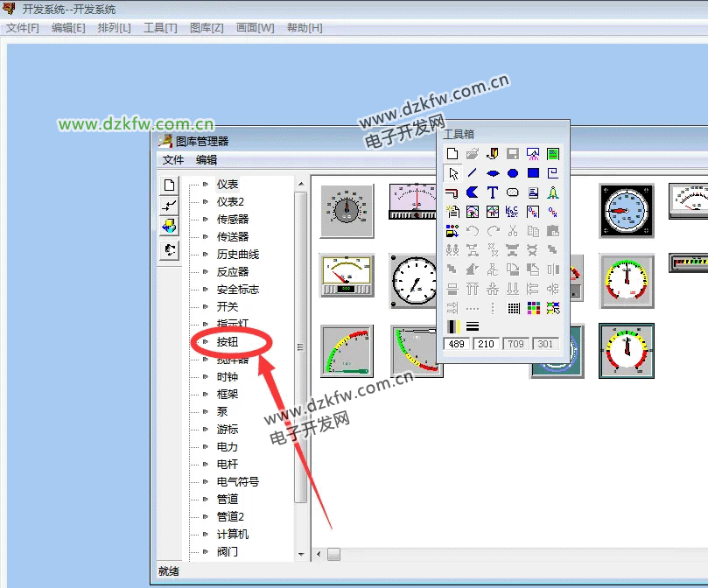This screenshot has width=708, height=588.
Task: Select the blue filled circle tool
Action: tap(513, 173)
